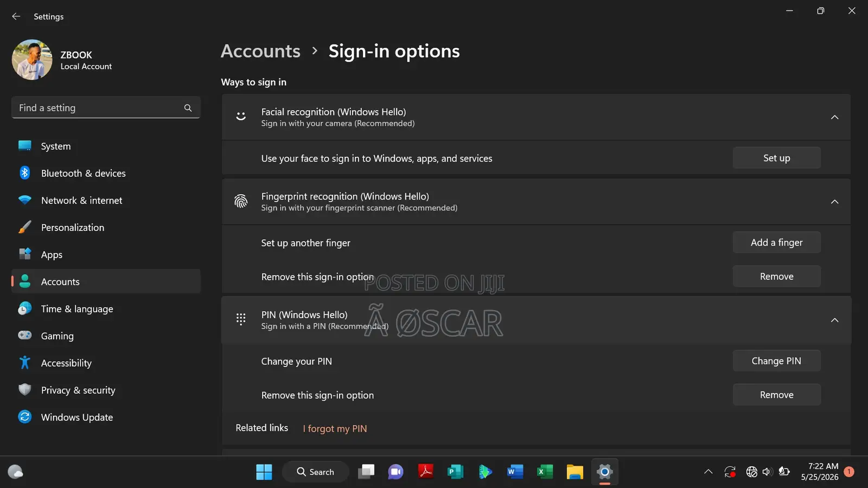Click the Accessibility figure icon

coord(25,362)
